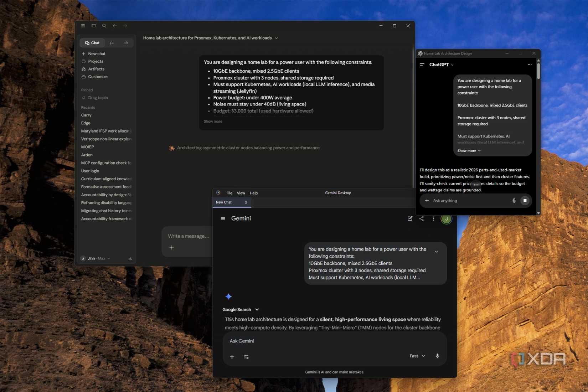Viewport: 588px width, 392px height.
Task: Open the ChatGPT model dropdown
Action: [x=442, y=65]
